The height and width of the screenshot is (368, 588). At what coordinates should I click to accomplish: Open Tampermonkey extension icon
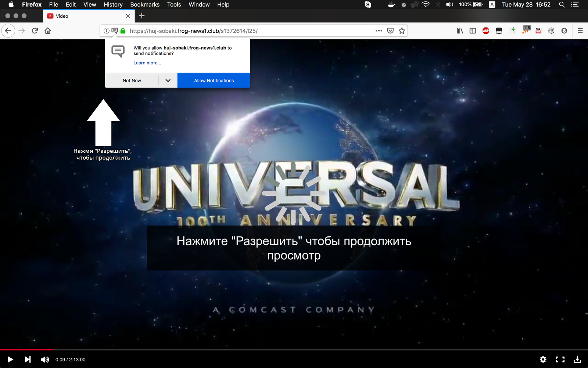click(x=499, y=31)
